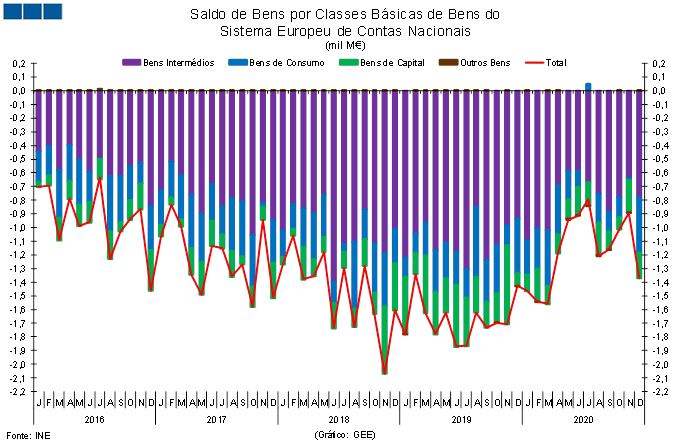Select the 'Total' legend label
Screen dimensions: 680x446
tap(556, 62)
